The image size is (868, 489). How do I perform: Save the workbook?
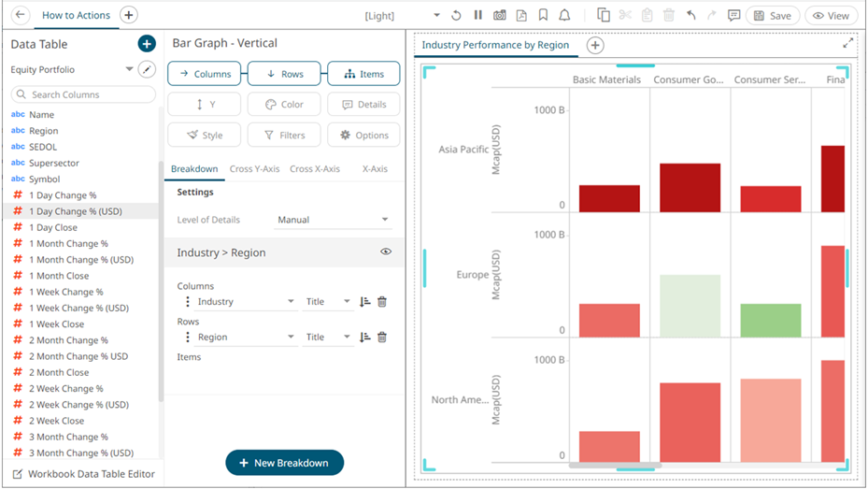click(772, 16)
